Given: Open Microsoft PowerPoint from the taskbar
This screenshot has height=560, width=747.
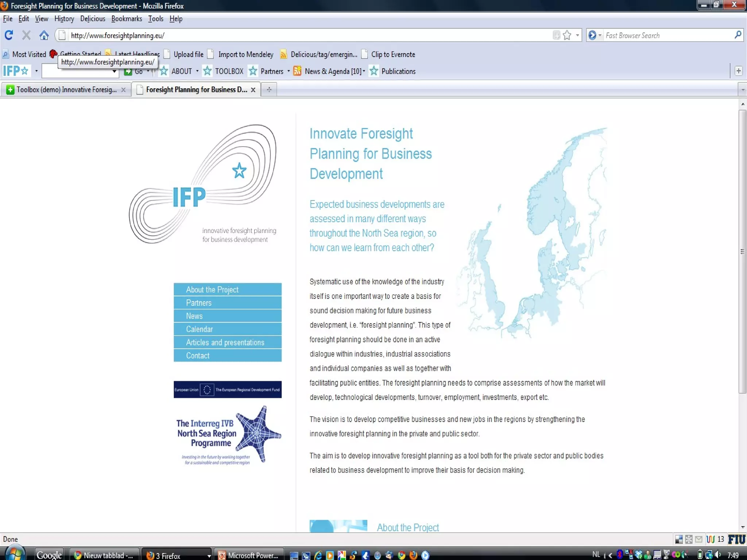Looking at the screenshot, I should tap(249, 555).
